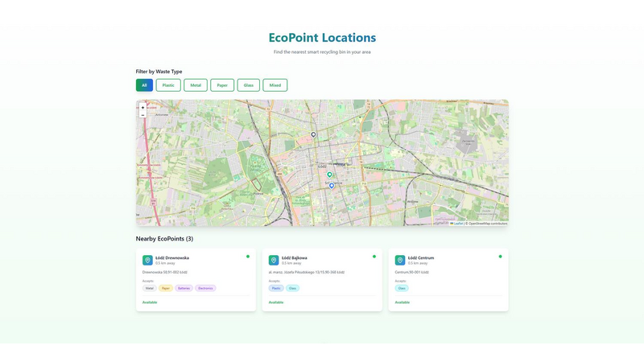Click the green map marker
Image resolution: width=644 pixels, height=362 pixels.
(329, 174)
